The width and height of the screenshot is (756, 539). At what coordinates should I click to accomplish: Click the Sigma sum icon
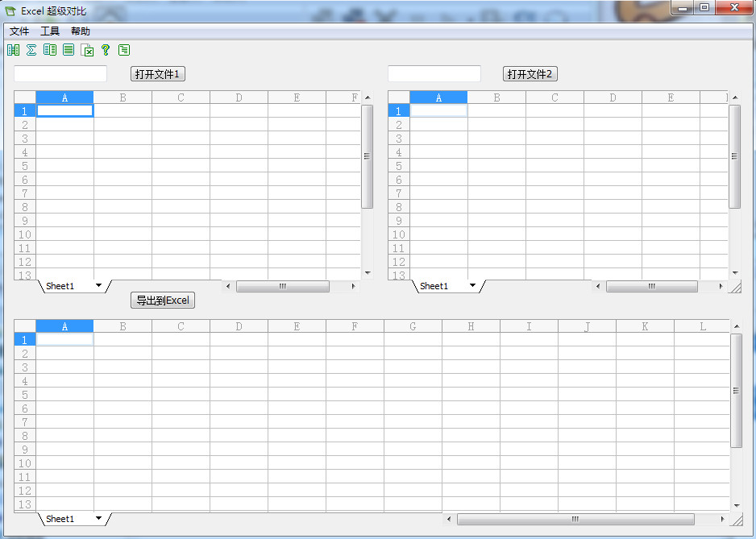click(x=31, y=50)
